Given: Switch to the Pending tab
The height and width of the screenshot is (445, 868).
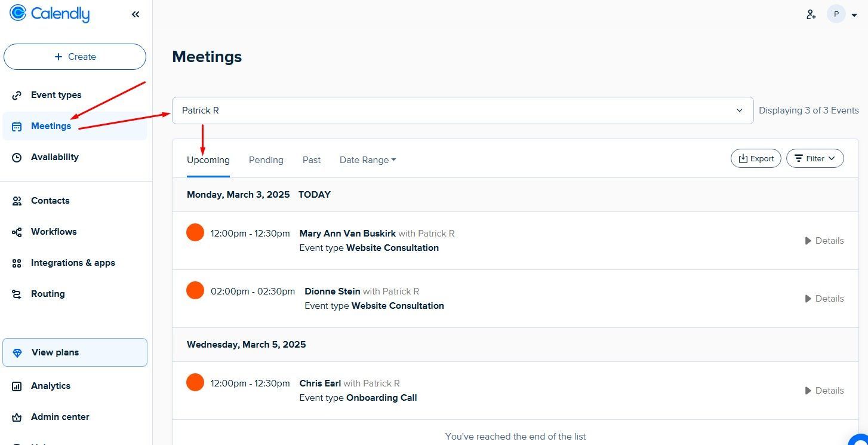Looking at the screenshot, I should (x=266, y=160).
